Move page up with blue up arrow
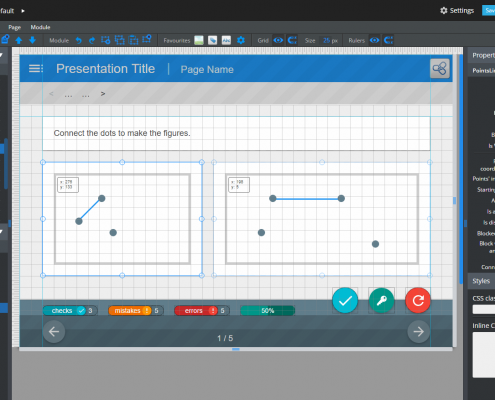495x400 pixels. coord(19,40)
